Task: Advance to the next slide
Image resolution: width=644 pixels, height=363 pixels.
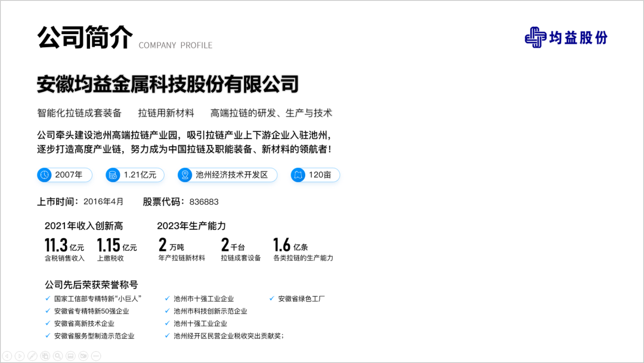Action: (20, 356)
